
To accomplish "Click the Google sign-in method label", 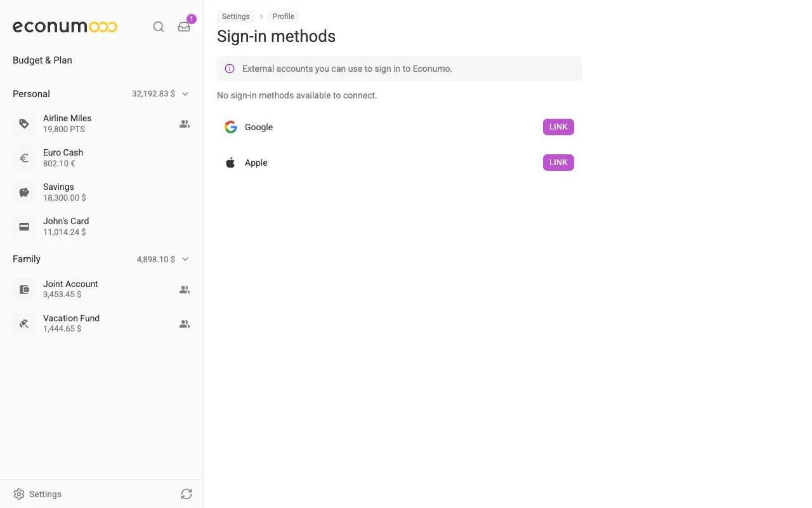I will (259, 127).
